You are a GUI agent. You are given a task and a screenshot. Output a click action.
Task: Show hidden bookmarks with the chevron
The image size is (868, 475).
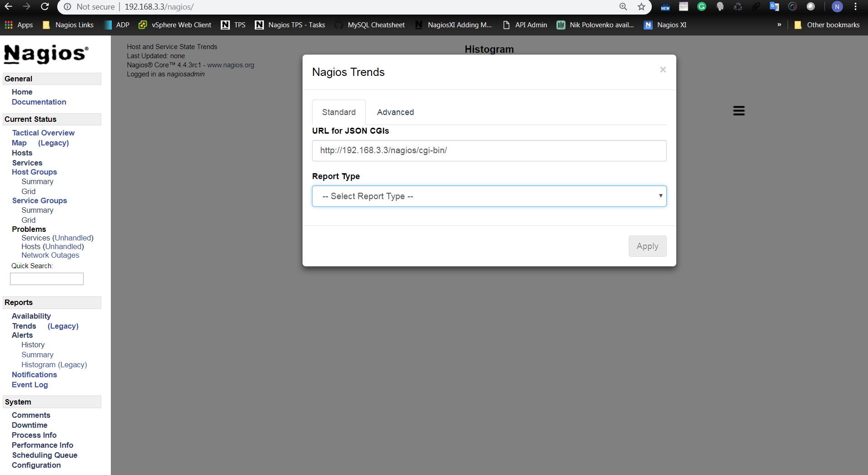tap(779, 25)
